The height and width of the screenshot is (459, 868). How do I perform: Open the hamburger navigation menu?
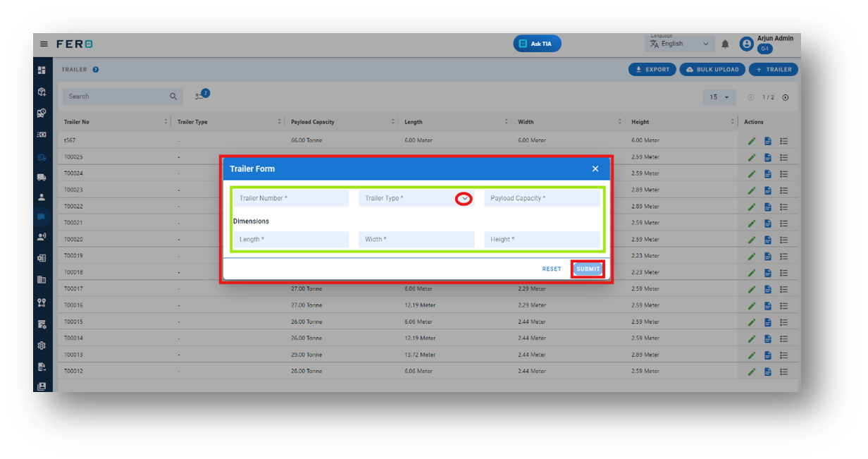coord(44,44)
